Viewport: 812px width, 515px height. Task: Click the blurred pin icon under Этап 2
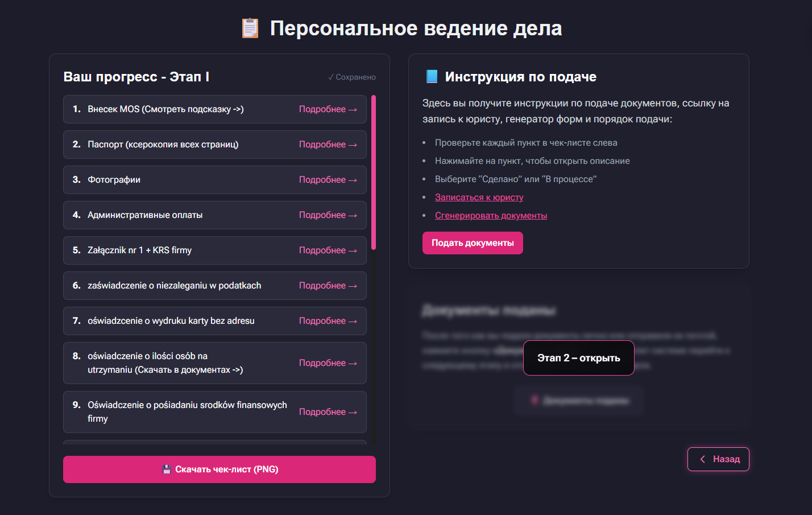[535, 401]
